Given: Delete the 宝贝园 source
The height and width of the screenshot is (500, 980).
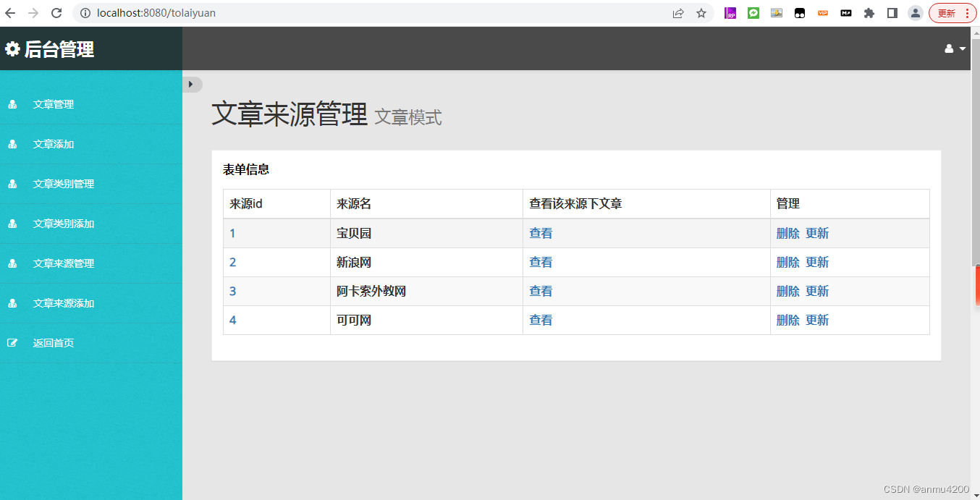Looking at the screenshot, I should 788,233.
